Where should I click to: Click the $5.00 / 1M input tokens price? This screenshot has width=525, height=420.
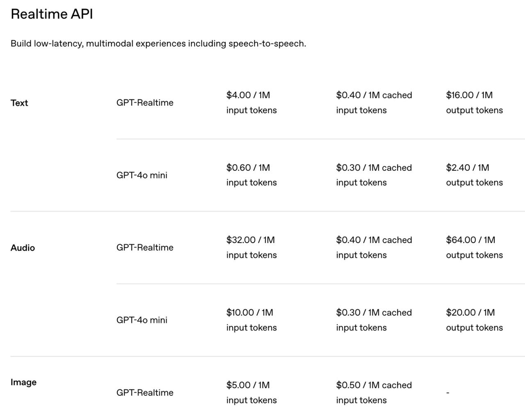(x=251, y=393)
